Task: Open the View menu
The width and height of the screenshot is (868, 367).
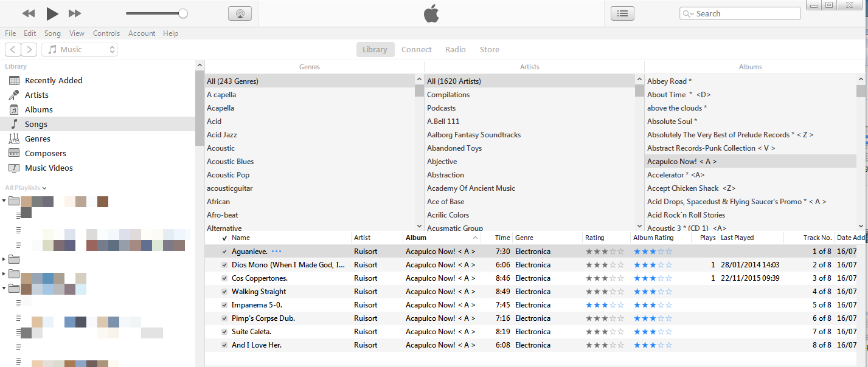Action: click(x=77, y=33)
